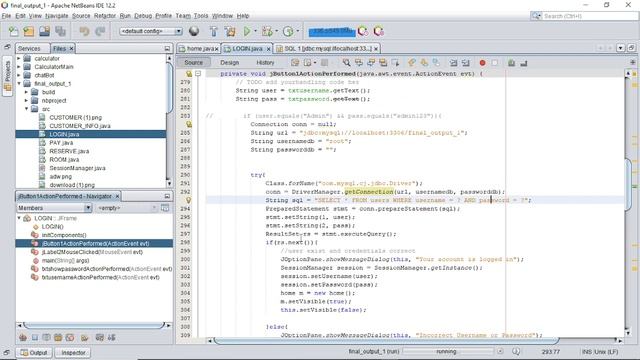This screenshot has height=360, width=640.
Task: Click the editor horizontal scrollbar
Action: click(386, 341)
